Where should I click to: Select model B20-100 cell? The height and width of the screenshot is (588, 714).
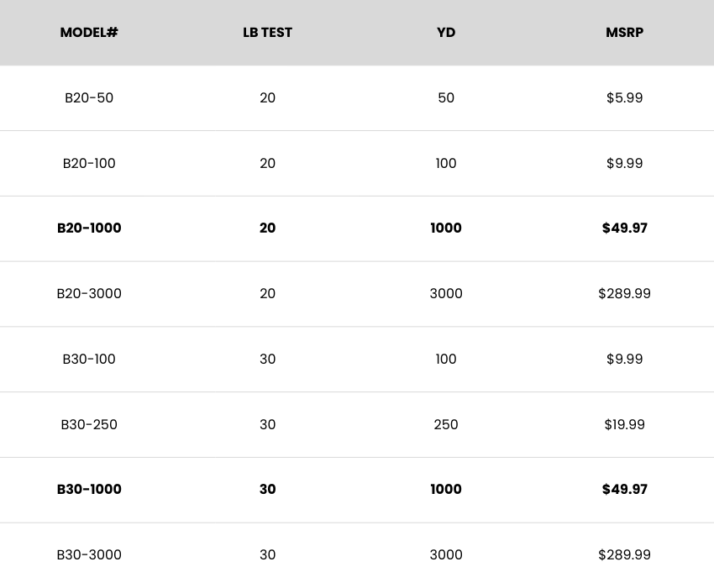pyautogui.click(x=89, y=163)
